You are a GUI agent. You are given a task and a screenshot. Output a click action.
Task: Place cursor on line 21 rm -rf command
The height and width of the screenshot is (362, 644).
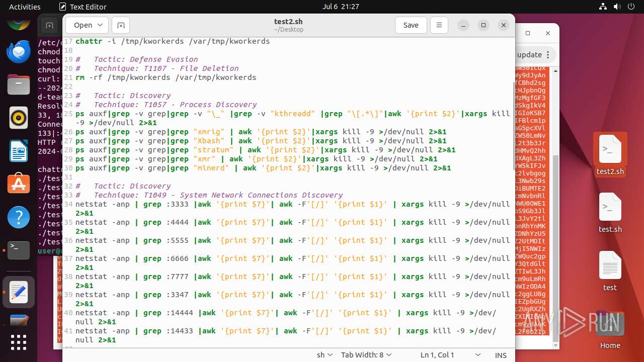166,77
